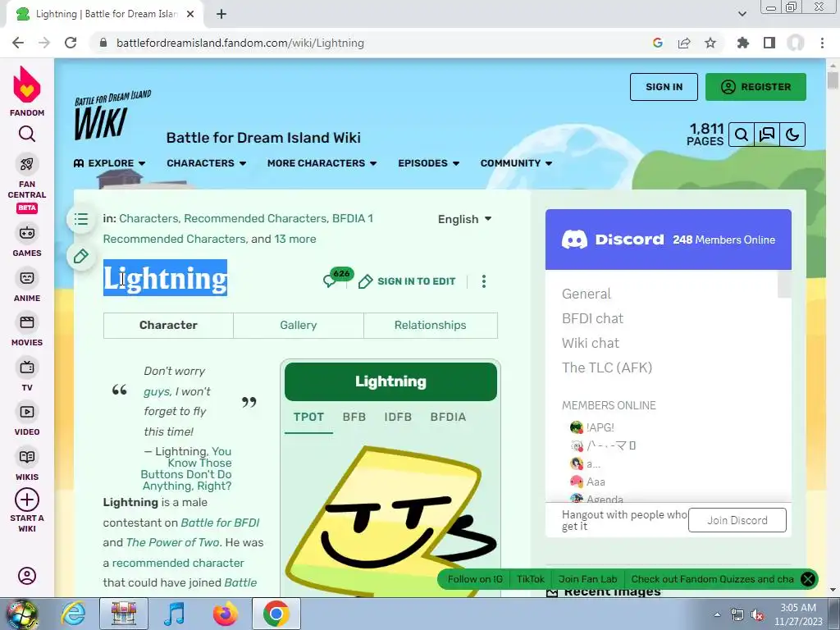Screen dimensions: 840x630
Task: Open search from the Fandom sidebar
Action: tap(27, 134)
